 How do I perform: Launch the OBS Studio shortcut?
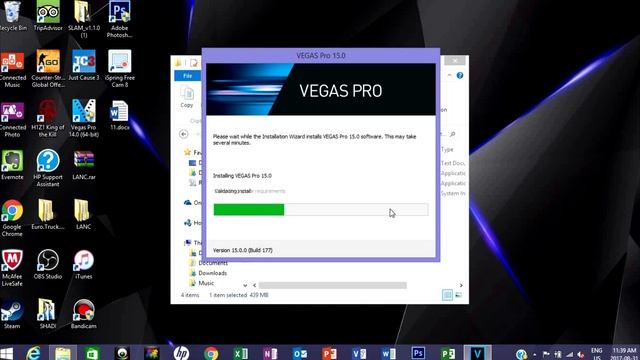click(x=48, y=264)
